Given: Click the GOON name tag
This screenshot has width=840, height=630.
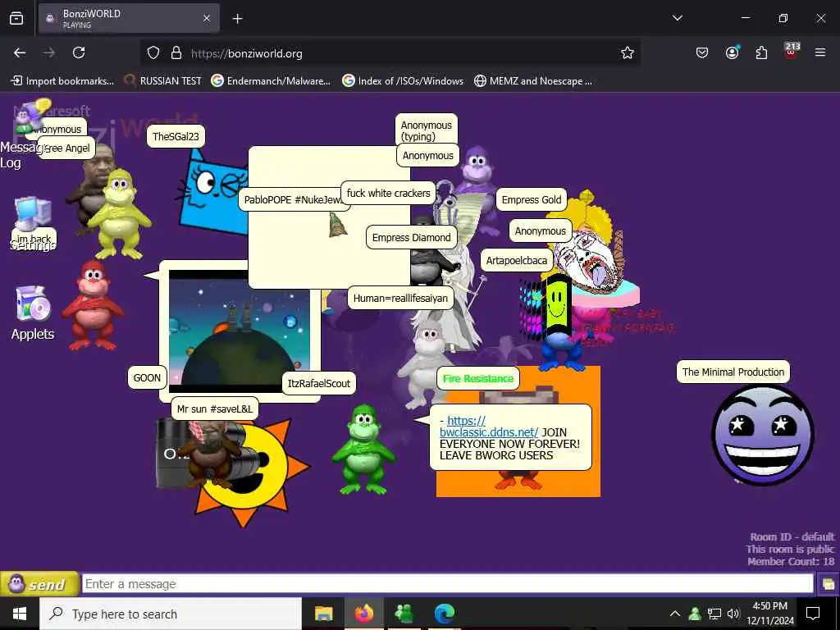Looking at the screenshot, I should click(147, 377).
